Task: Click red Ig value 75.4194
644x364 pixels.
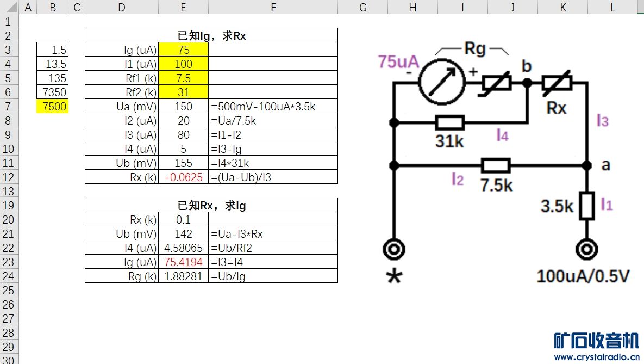Action: pos(183,262)
